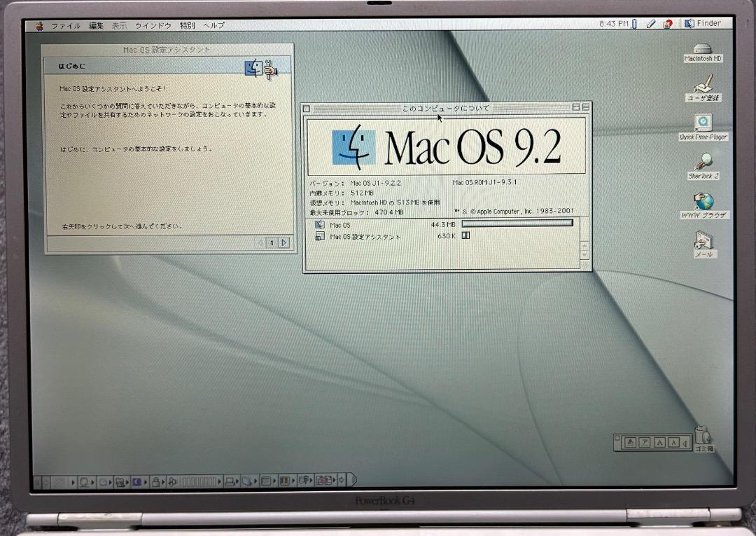Open Control Strip file sharing folder module
Viewport: 756px width, 536px height.
(x=120, y=481)
